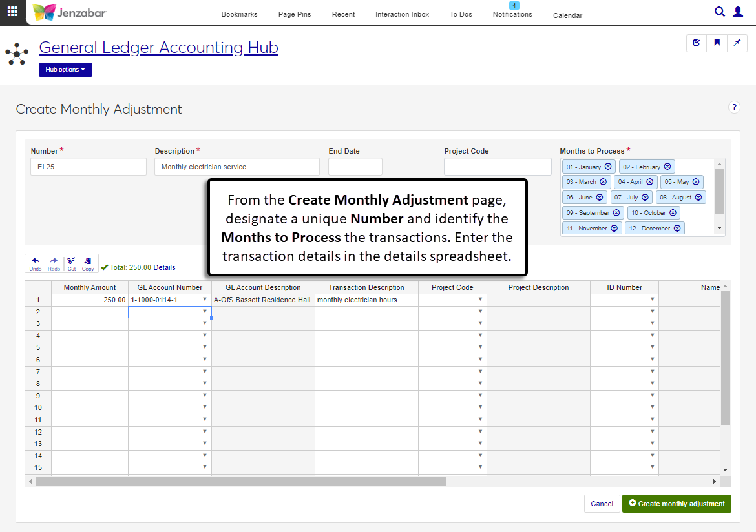Open the Interaction Inbox menu item
The image size is (756, 532).
(402, 14)
